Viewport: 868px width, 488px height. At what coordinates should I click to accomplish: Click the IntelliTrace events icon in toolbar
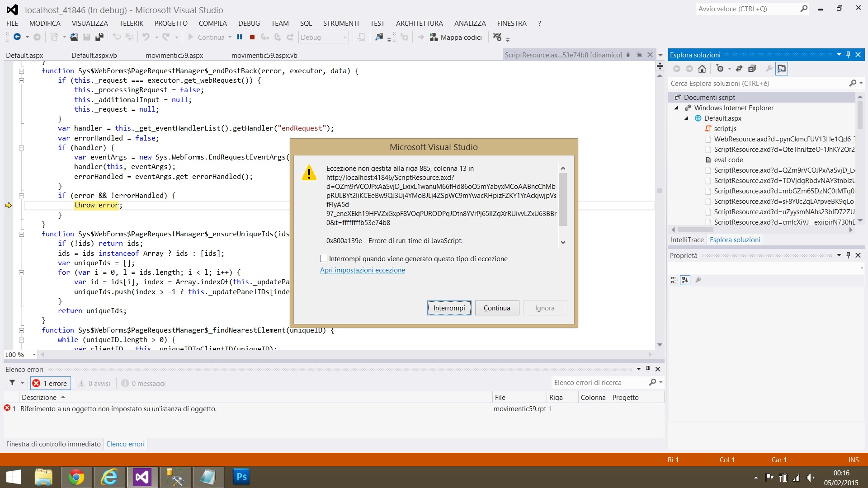click(497, 37)
